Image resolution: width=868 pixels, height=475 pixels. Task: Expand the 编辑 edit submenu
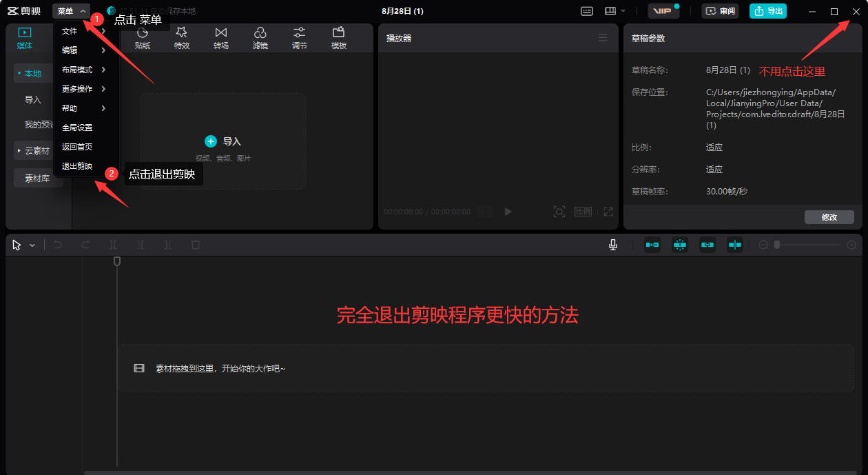(x=86, y=50)
